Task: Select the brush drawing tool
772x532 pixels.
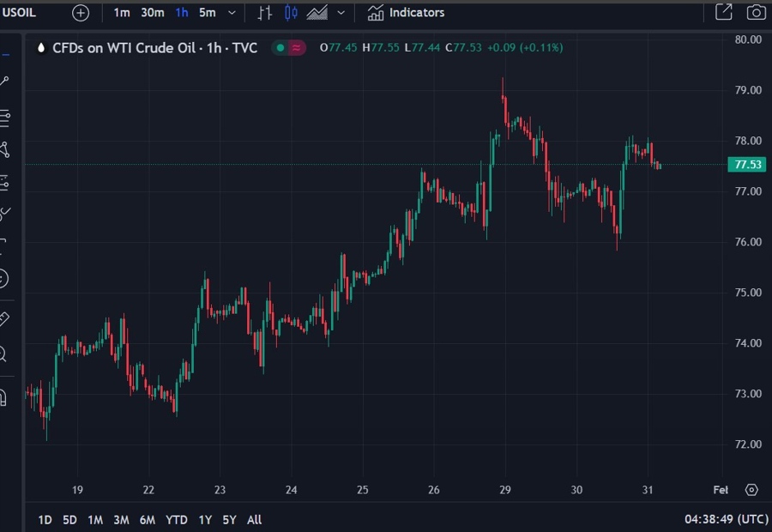Action: 4,214
